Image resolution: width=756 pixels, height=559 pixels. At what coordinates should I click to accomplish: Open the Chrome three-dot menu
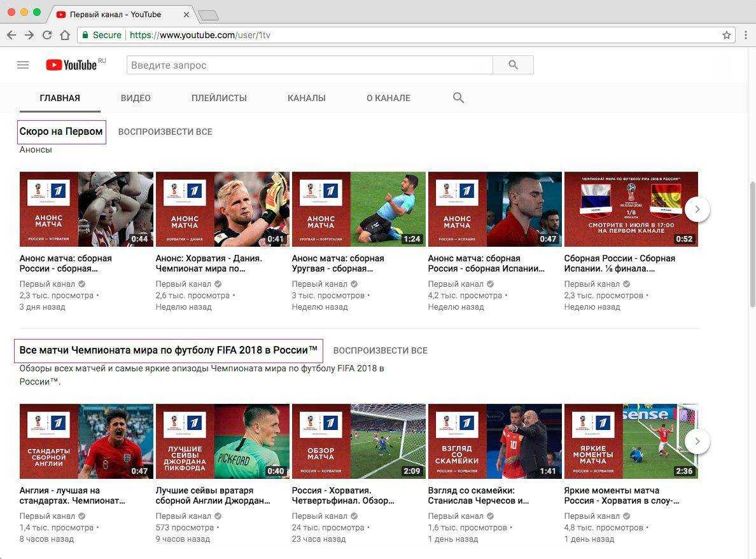click(745, 35)
